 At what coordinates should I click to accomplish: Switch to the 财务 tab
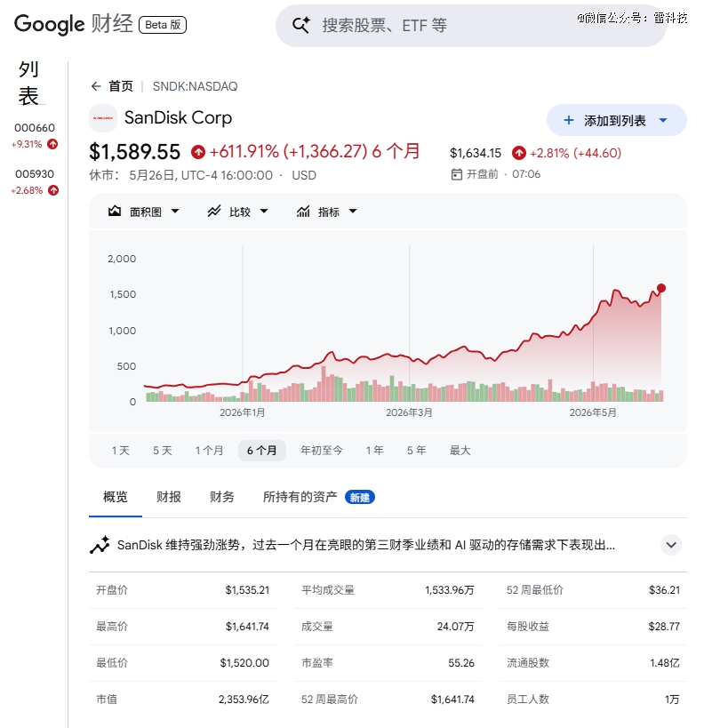[222, 497]
